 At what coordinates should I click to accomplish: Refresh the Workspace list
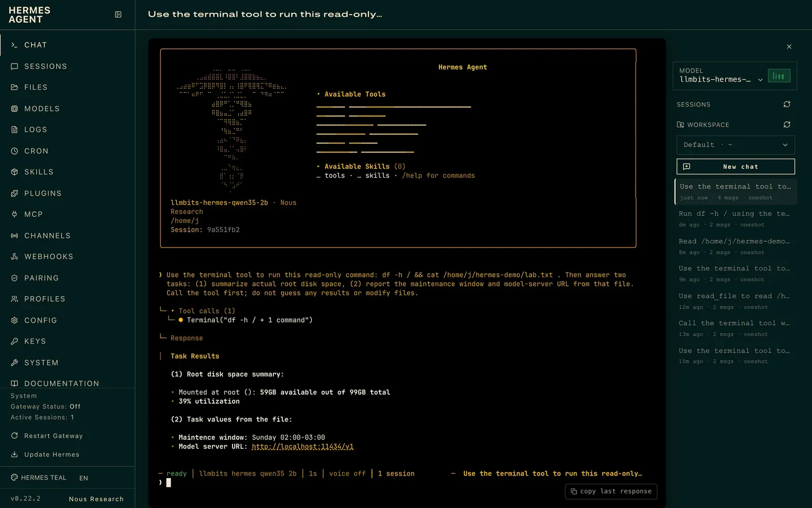click(787, 124)
